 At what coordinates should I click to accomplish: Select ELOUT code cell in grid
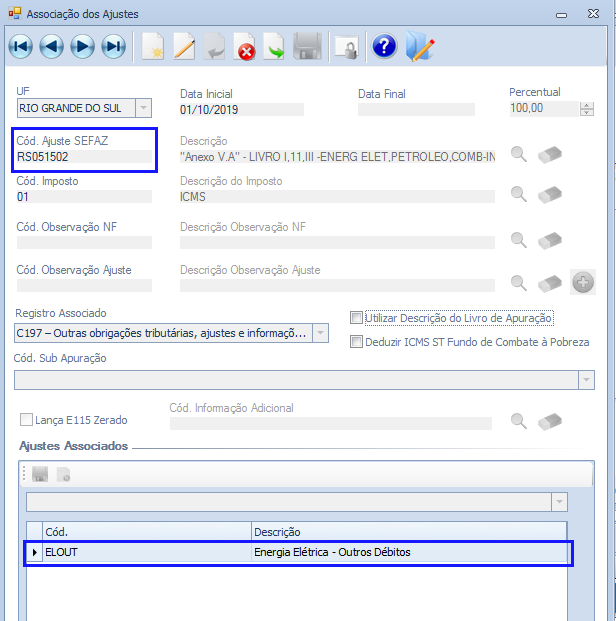tap(147, 552)
